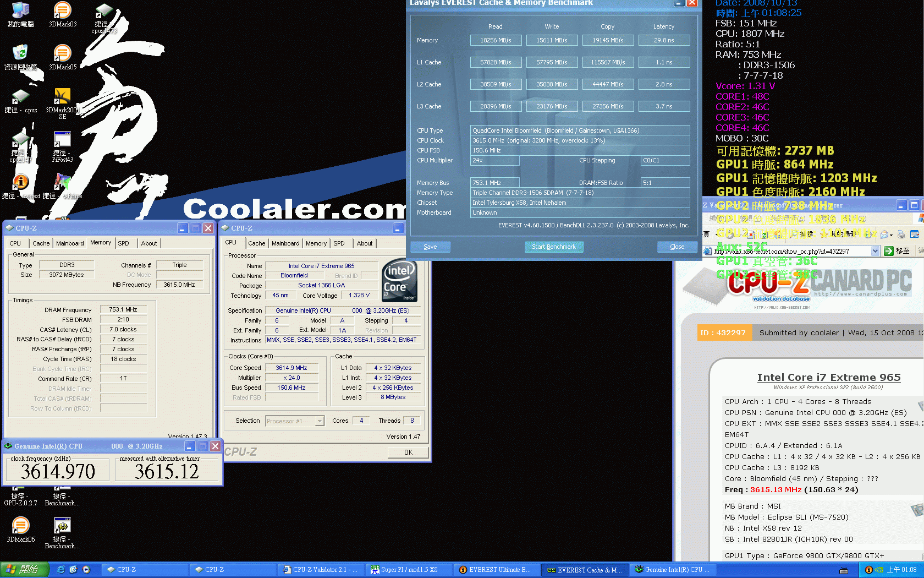Click the browser Edit page toolbar icon
The width and height of the screenshot is (924, 578).
[915, 235]
